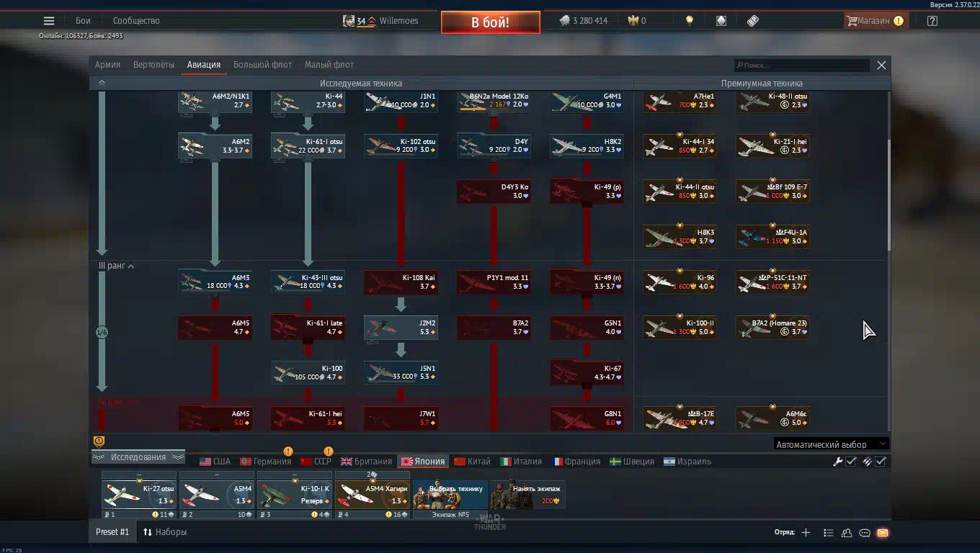Open the contacts people icon

(847, 533)
